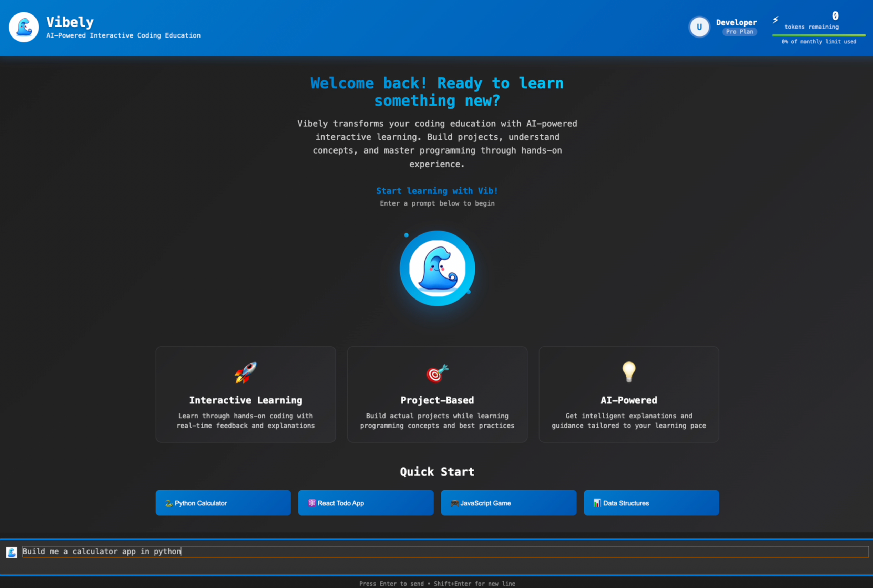Click the Vibely wave logo in the header
The image size is (873, 588).
pos(23,27)
